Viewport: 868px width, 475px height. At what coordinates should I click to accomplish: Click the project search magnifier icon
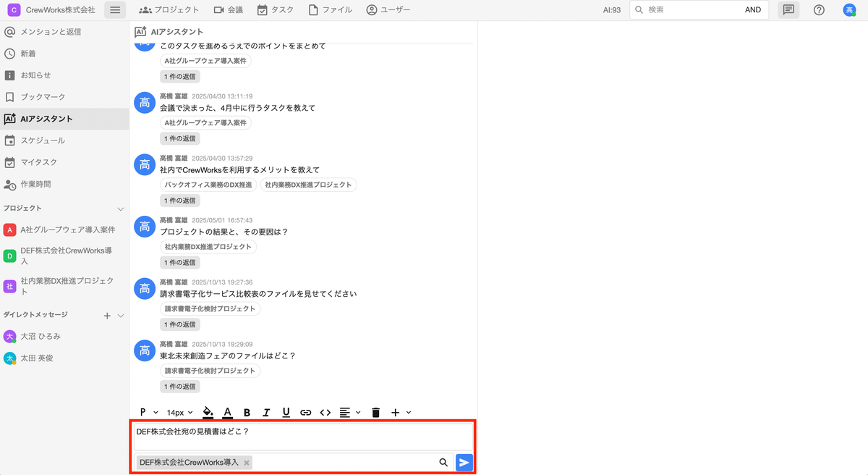(x=443, y=463)
